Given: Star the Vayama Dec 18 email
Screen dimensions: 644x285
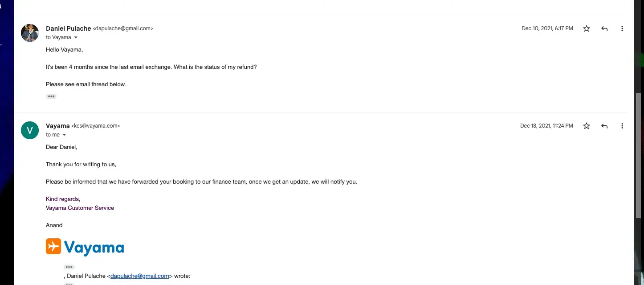Looking at the screenshot, I should coord(587,126).
